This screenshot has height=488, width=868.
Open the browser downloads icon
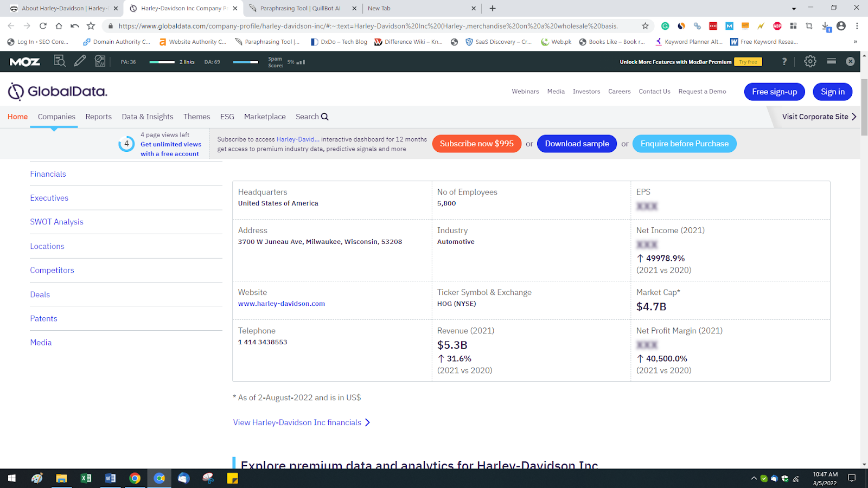(x=826, y=26)
